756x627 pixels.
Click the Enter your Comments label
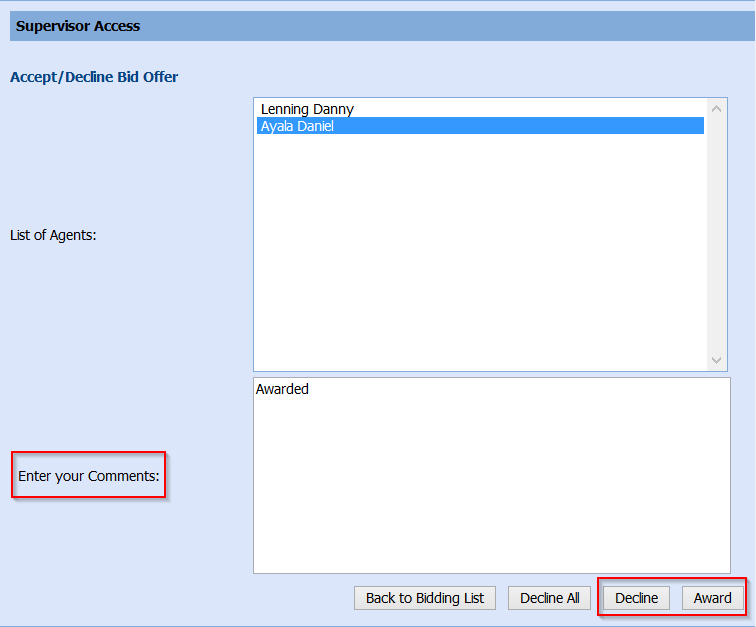[x=89, y=476]
